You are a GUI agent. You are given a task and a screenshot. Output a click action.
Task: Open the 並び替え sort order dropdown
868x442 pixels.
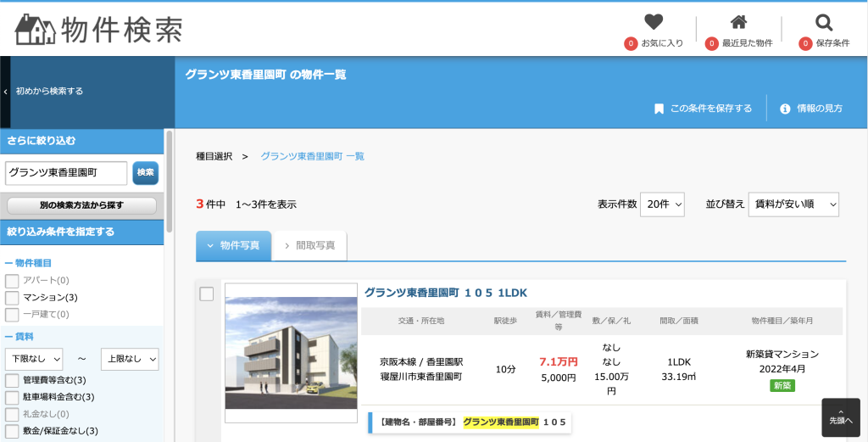793,204
